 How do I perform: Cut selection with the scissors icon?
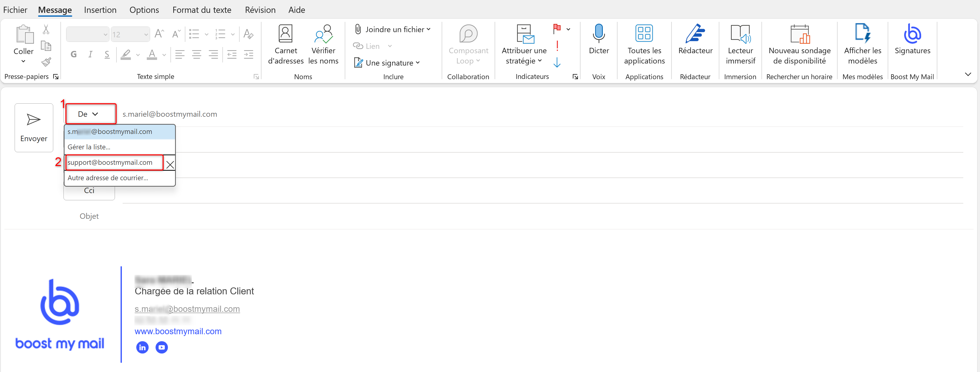(46, 29)
